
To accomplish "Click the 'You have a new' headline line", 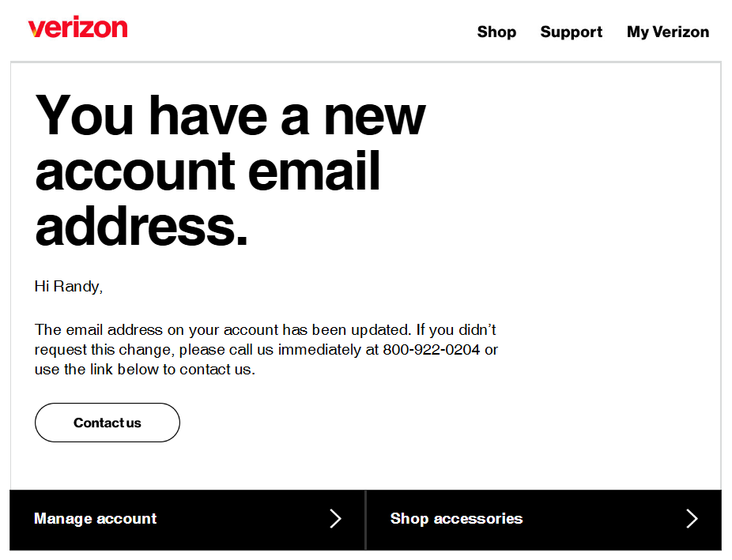I will pos(230,115).
